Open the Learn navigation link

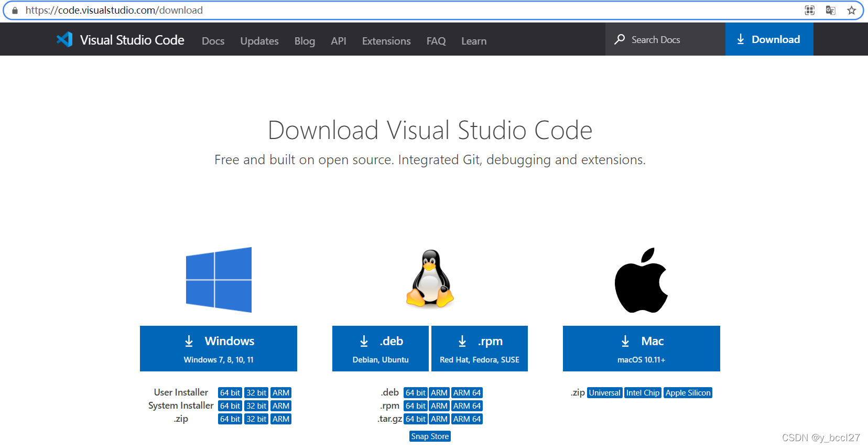474,41
